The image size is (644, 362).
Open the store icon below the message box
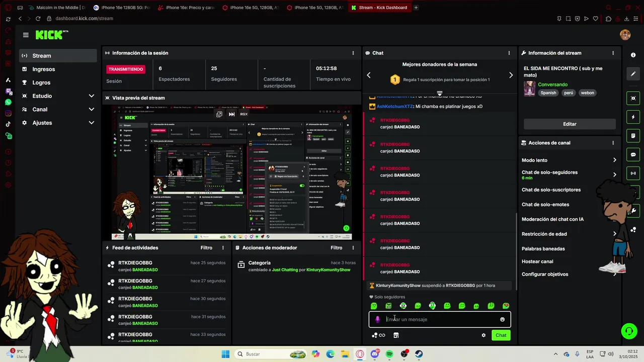396,335
